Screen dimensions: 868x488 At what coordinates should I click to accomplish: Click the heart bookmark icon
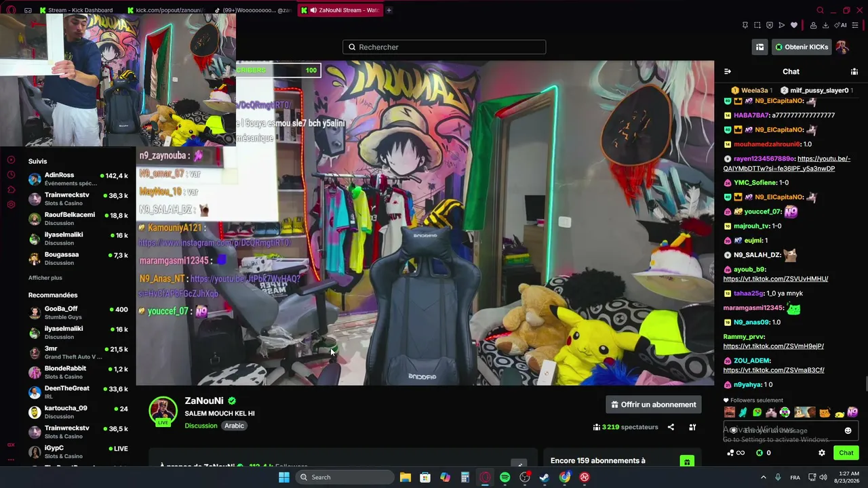794,25
